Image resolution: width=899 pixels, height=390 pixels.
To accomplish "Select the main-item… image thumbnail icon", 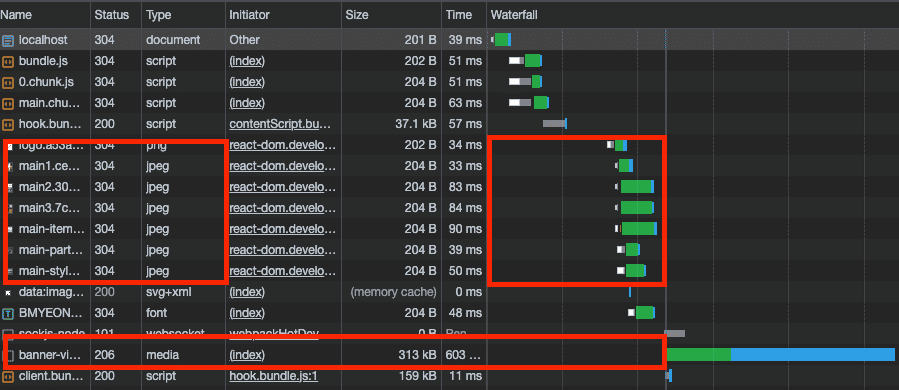I will tap(10, 229).
